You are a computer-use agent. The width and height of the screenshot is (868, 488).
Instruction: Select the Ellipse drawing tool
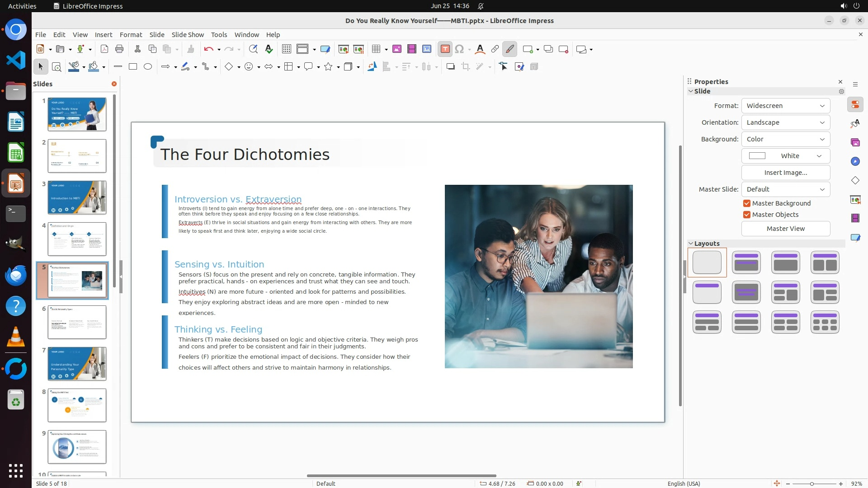click(x=148, y=67)
